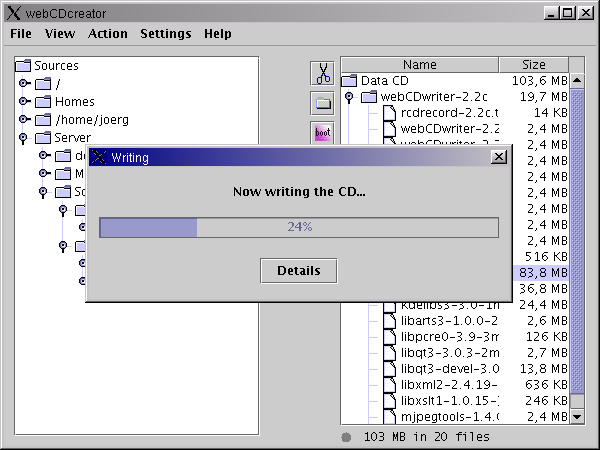Click the pink boot image icon

[x=322, y=132]
